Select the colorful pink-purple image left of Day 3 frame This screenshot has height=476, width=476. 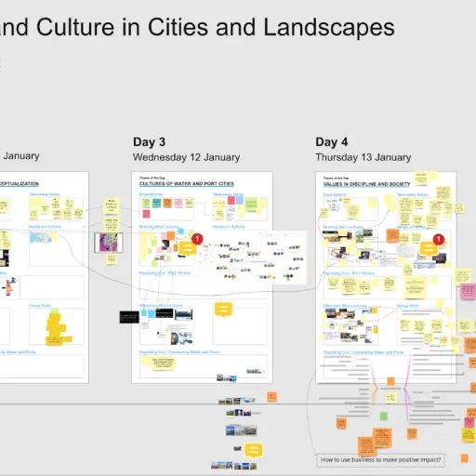point(109,243)
